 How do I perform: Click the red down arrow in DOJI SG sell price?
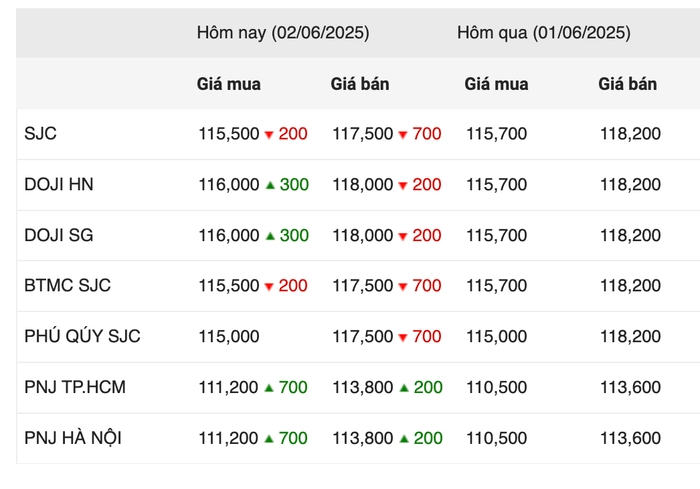(x=403, y=236)
